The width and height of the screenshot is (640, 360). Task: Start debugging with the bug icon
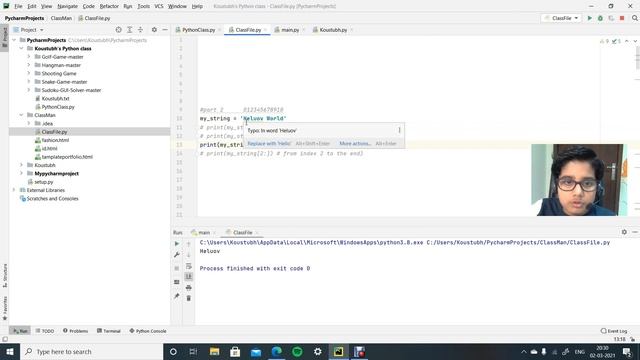pos(600,18)
